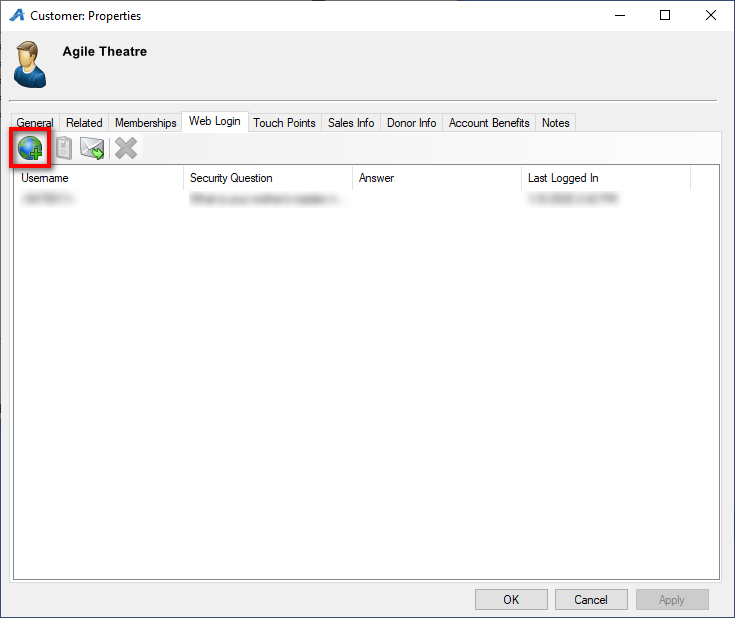
Task: Click the gray X delete icon
Action: [125, 149]
